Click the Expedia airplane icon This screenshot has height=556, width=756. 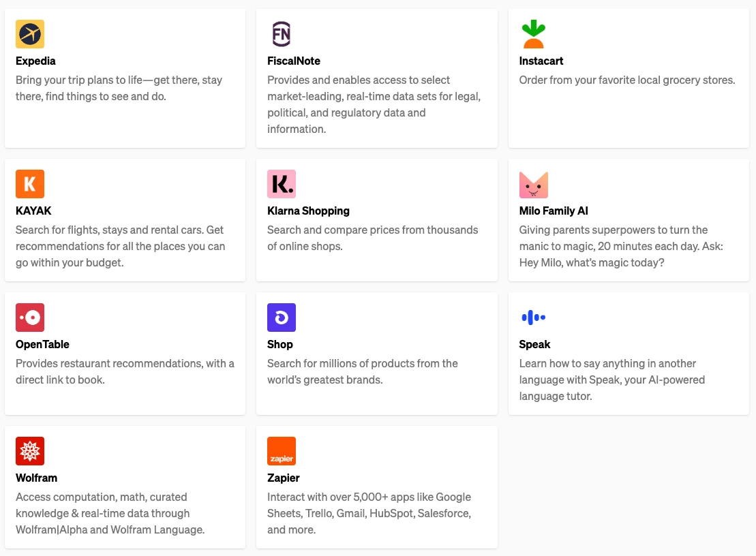coord(30,34)
